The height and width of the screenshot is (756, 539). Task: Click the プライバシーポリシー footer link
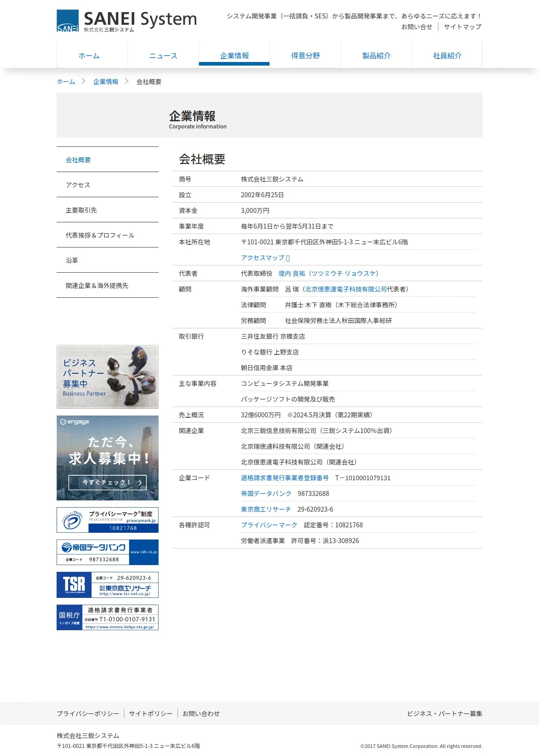88,713
